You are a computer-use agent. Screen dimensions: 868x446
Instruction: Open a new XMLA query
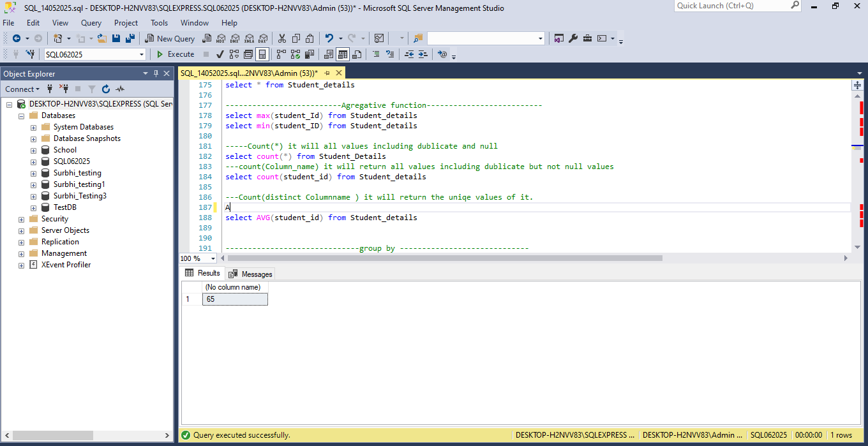click(249, 38)
